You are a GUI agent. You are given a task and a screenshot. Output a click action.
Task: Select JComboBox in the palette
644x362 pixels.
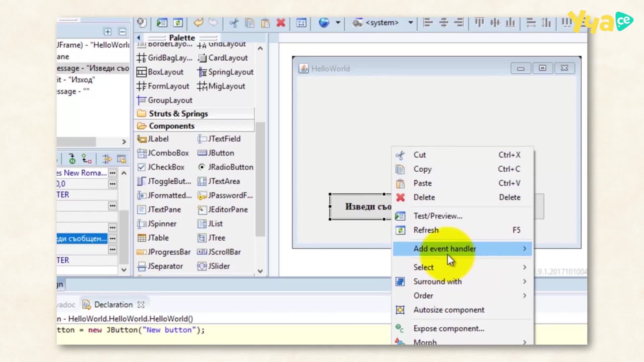click(163, 153)
